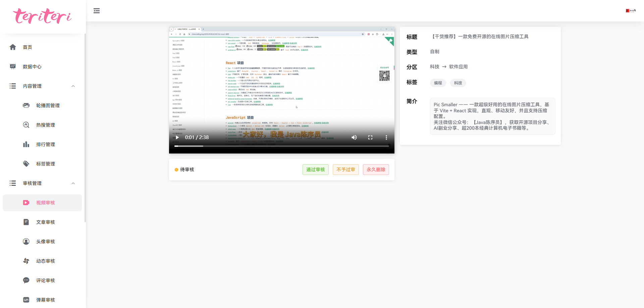Toggle fullscreen on the video player
Viewport: 644px width, 308px height.
pos(370,137)
